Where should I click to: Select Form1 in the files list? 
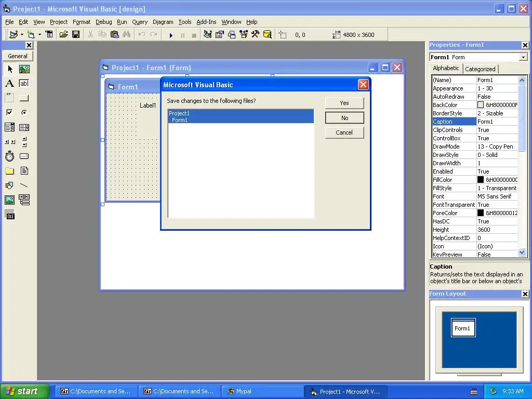(x=241, y=120)
